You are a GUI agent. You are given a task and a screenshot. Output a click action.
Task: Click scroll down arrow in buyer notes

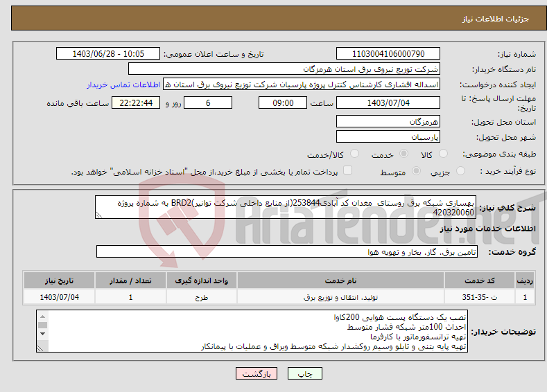point(42,334)
